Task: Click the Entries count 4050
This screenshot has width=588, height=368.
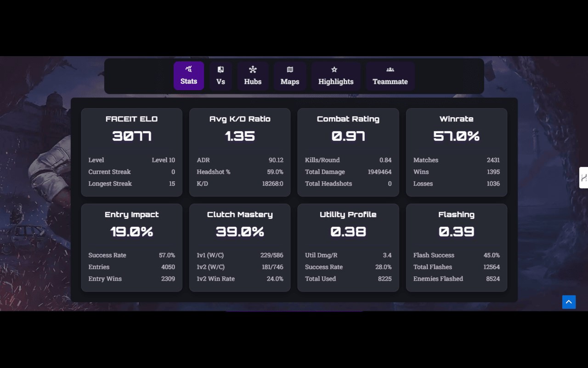Action: 168,267
